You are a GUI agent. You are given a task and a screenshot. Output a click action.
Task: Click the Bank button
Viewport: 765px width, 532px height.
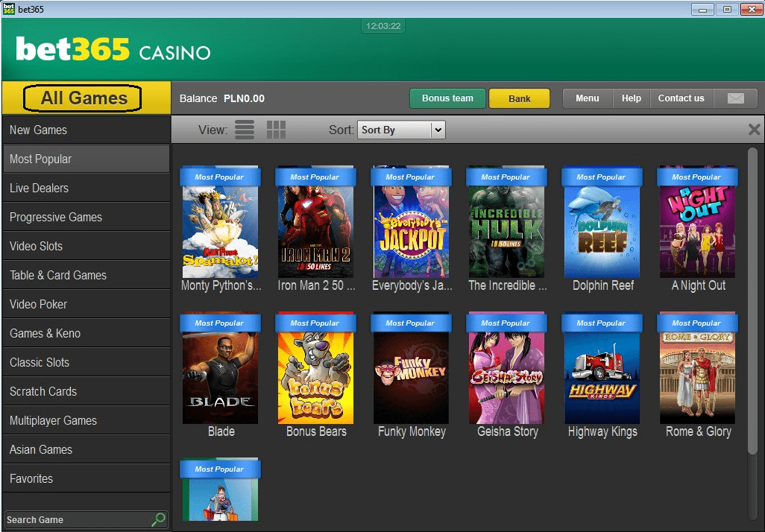coord(519,98)
